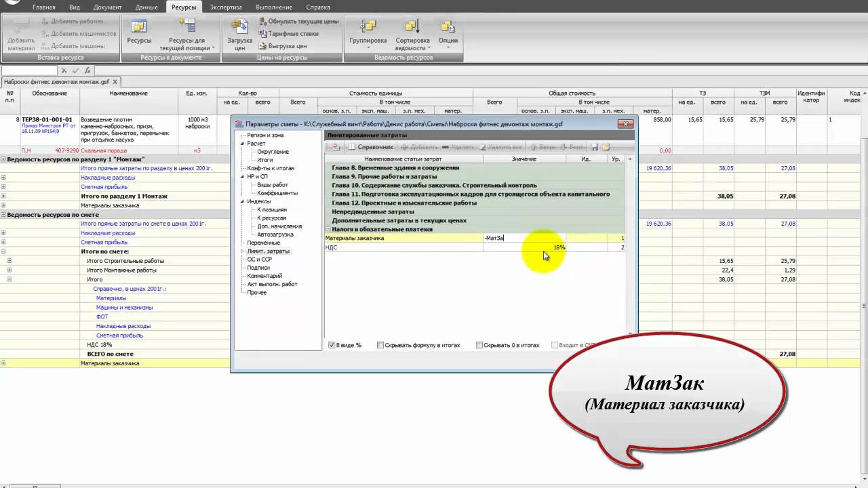868x488 pixels.
Task: Switch to the Главная ribbon tab
Action: coord(43,7)
